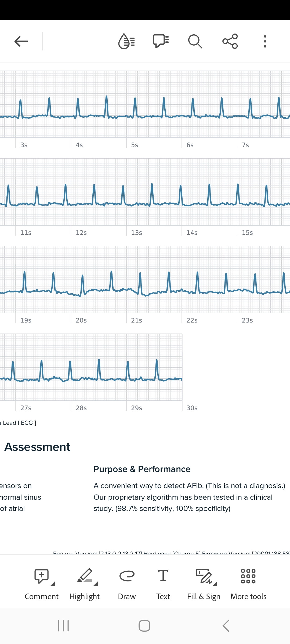Tap the Purpose & Performance heading
The image size is (290, 644).
coord(142,469)
